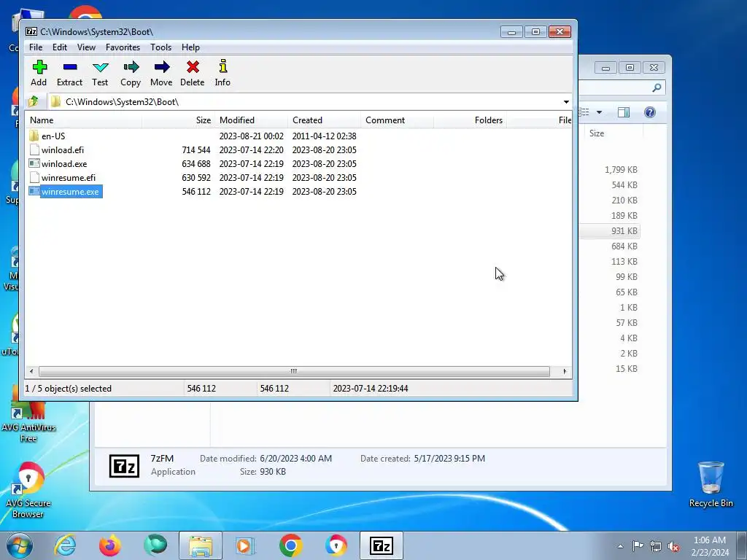Viewport: 747px width, 560px height.
Task: Go up one folder level
Action: click(34, 101)
